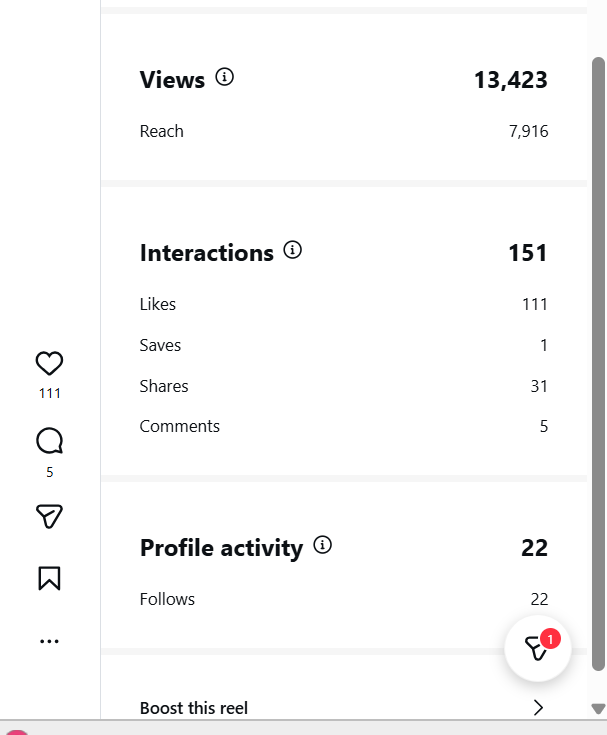Share the reel using the paper plane icon
Image resolution: width=607 pixels, height=735 pixels.
[49, 517]
